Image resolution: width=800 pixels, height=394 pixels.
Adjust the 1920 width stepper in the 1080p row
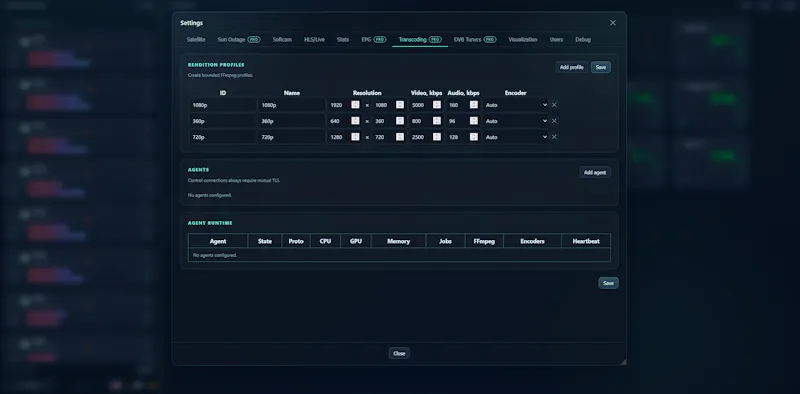(x=355, y=105)
